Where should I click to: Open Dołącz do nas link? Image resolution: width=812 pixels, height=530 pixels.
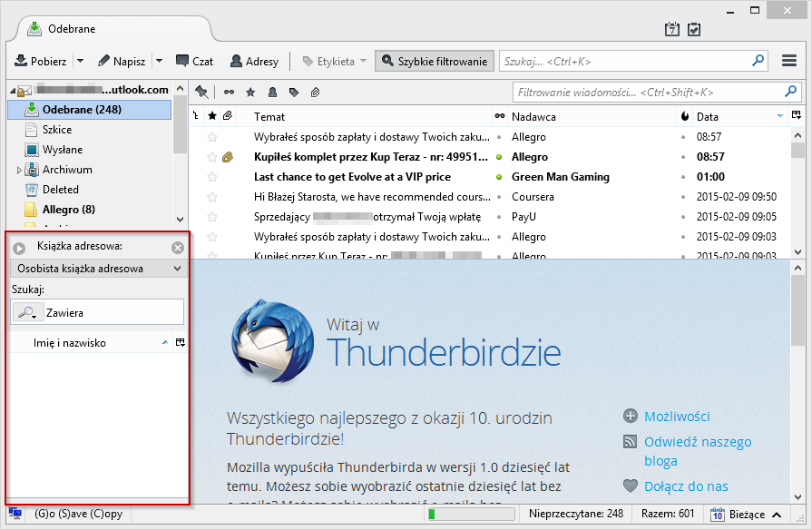click(x=686, y=486)
